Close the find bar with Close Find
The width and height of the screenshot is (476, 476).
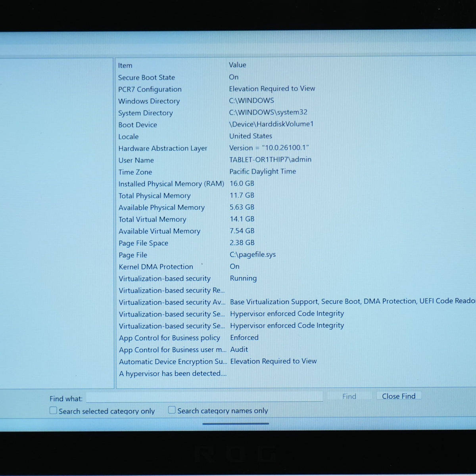tap(399, 396)
